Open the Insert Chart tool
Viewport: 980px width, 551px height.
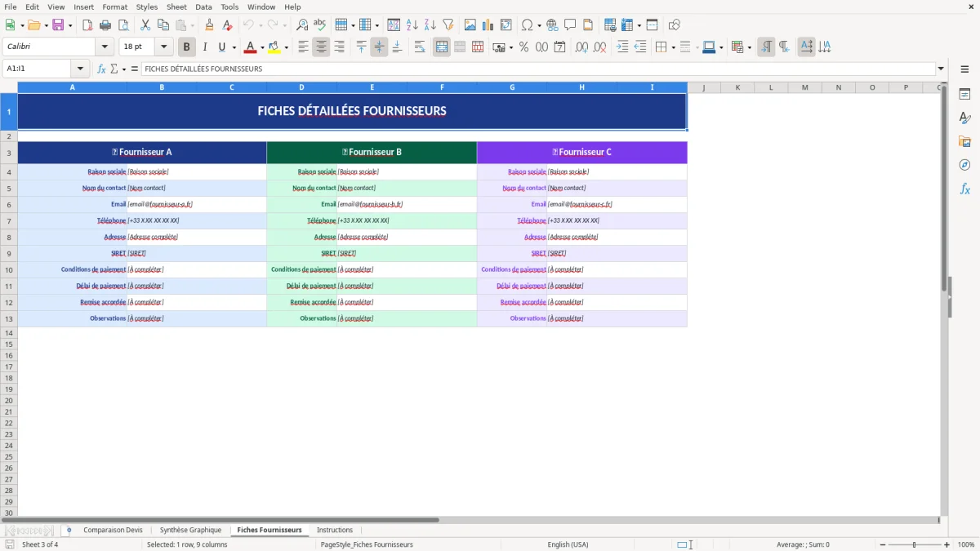point(488,24)
